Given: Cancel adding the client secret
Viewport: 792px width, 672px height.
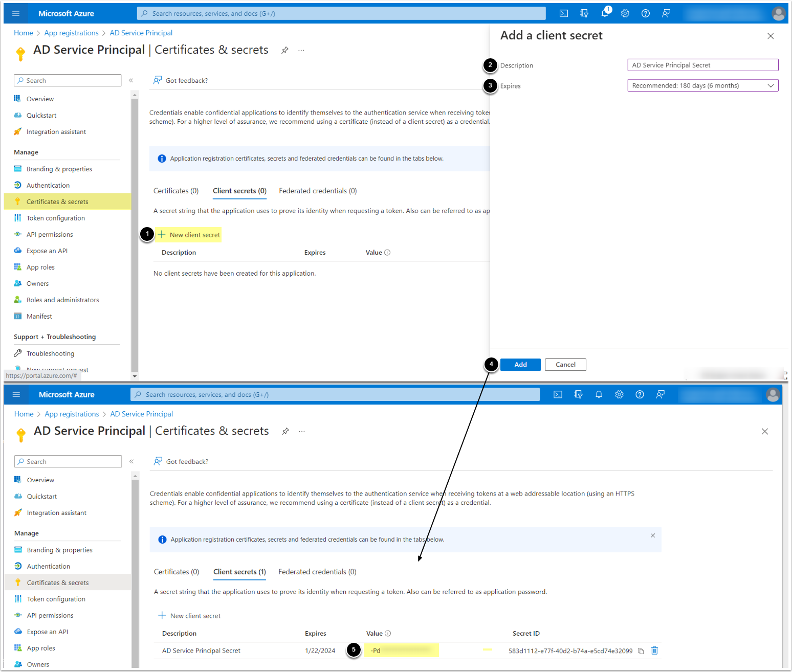Looking at the screenshot, I should pyautogui.click(x=565, y=365).
